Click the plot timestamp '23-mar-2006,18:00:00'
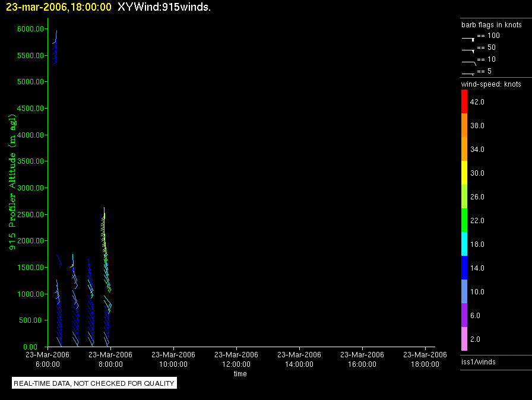The width and height of the screenshot is (532, 400). 59,7
